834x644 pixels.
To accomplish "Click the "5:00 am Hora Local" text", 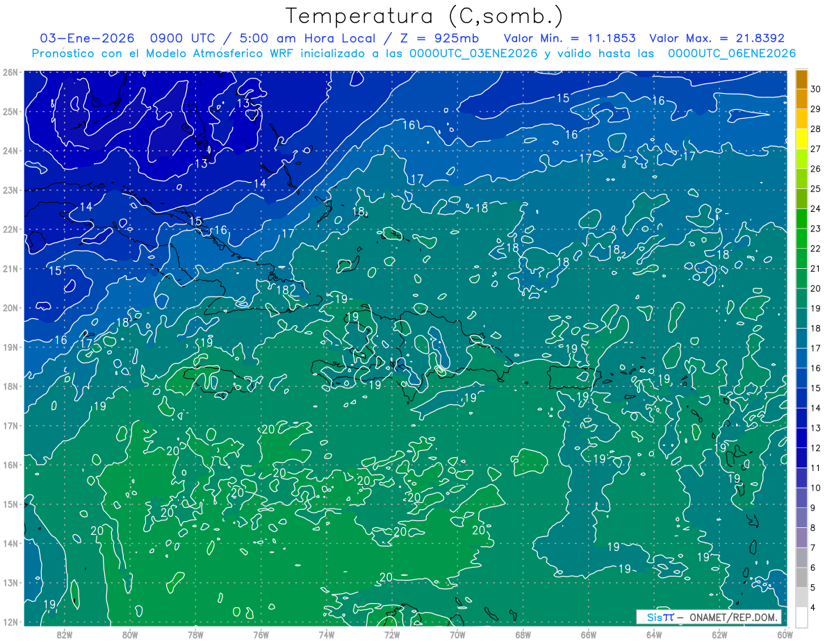I will point(306,38).
